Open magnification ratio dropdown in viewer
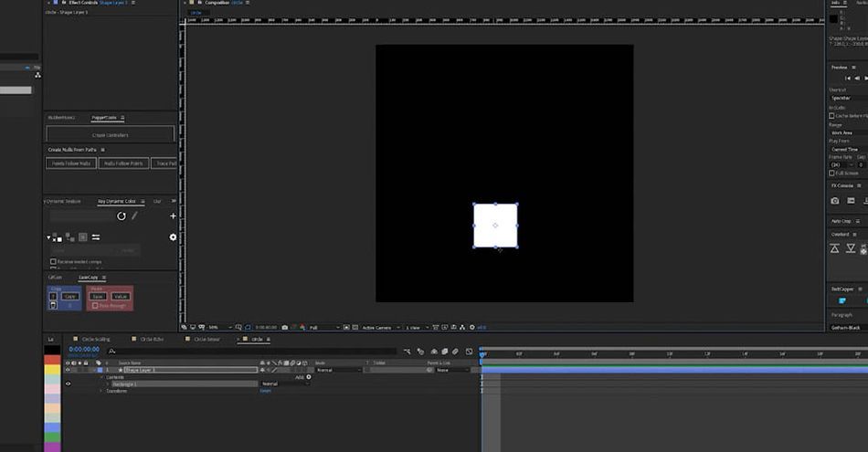 (220, 328)
